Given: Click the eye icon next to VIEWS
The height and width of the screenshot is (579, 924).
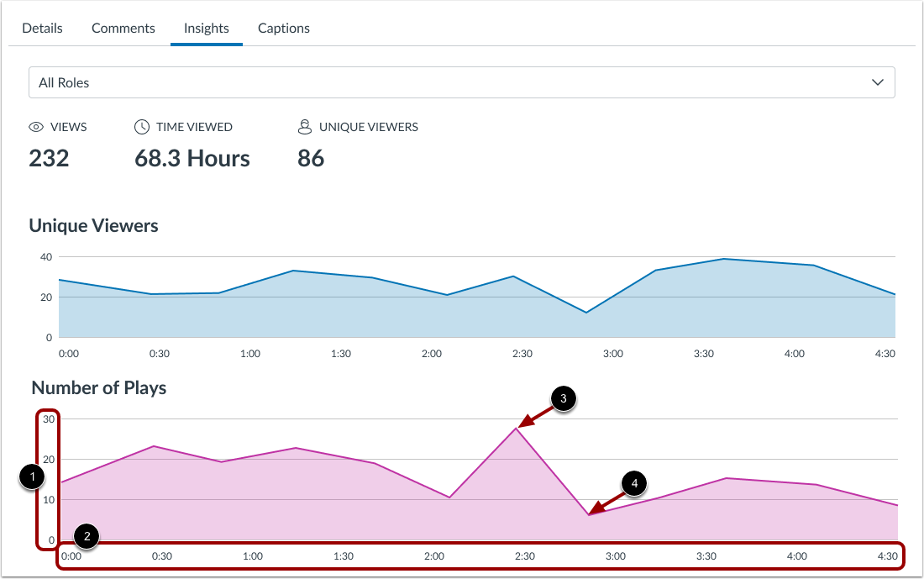Looking at the screenshot, I should (x=35, y=126).
